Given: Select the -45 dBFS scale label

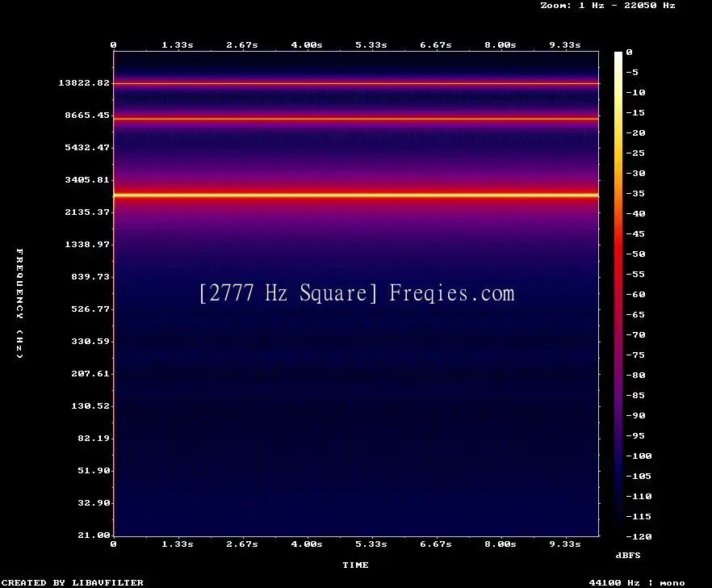Looking at the screenshot, I should click(635, 233).
